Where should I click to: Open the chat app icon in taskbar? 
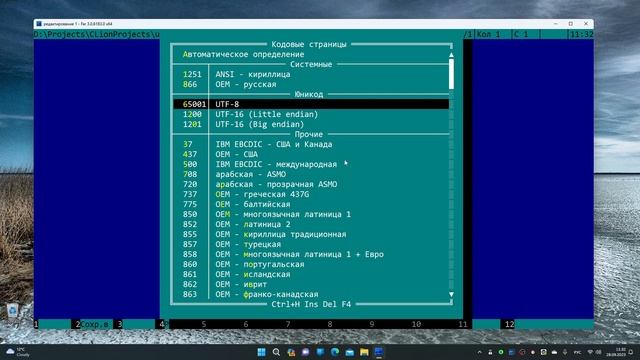click(306, 352)
